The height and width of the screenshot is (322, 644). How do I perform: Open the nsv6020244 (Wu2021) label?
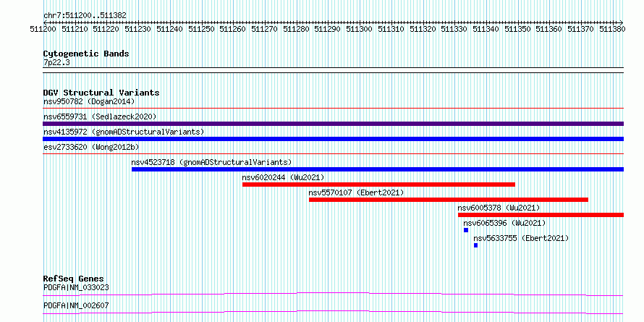pyautogui.click(x=284, y=177)
